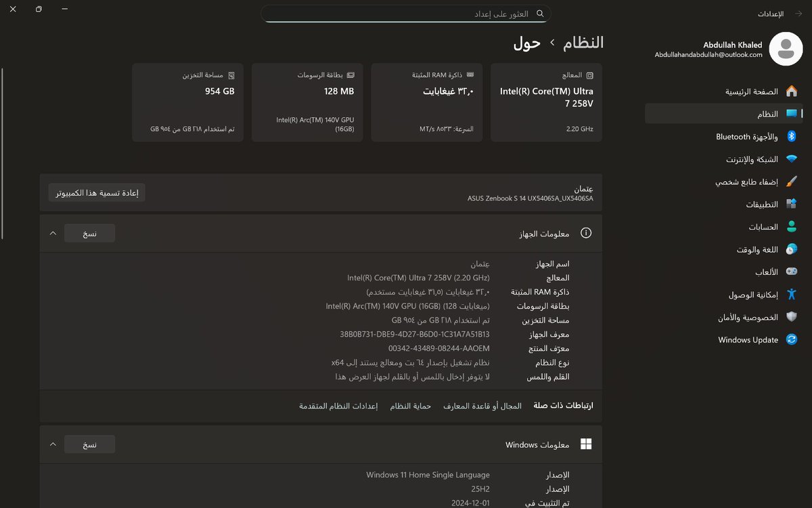This screenshot has width=812, height=508.
Task: Click user name Abdullah Khaled
Action: point(733,45)
